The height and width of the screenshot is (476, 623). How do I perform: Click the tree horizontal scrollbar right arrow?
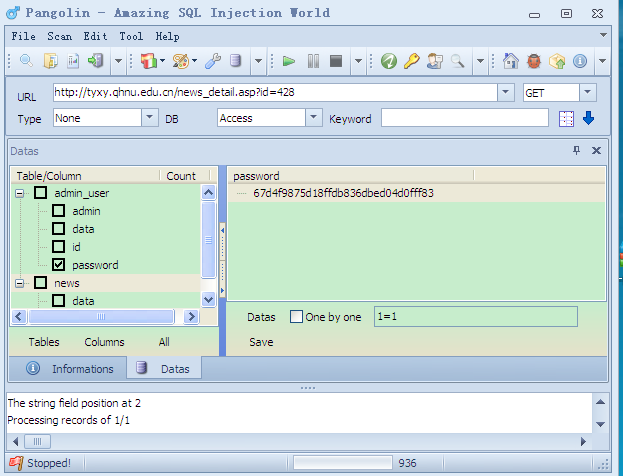tap(191, 316)
